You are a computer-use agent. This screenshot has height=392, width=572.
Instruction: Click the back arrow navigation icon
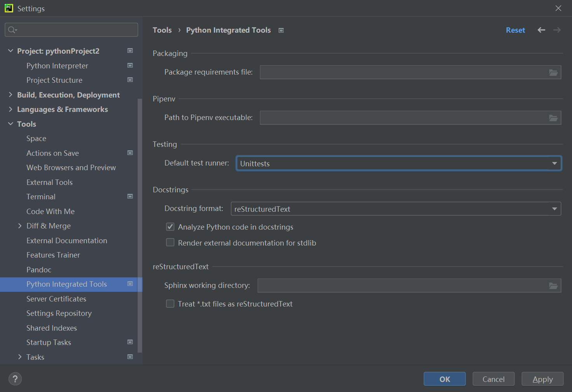(541, 30)
